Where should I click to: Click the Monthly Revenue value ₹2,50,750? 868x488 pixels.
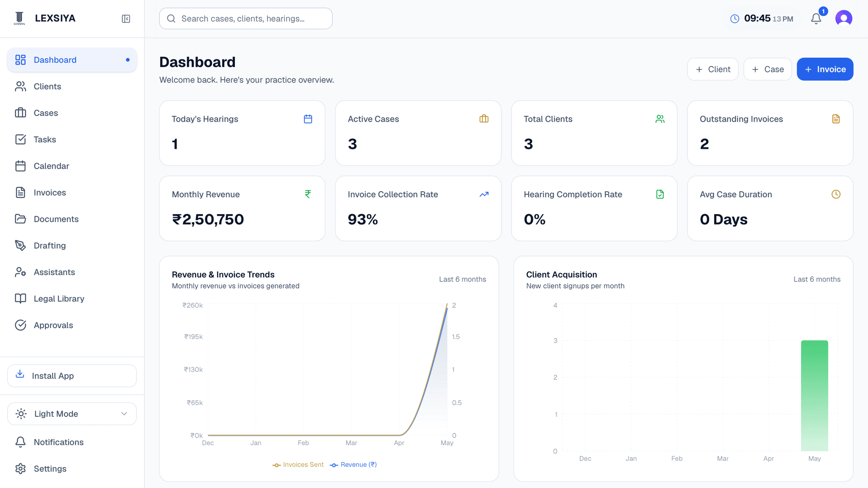click(208, 219)
